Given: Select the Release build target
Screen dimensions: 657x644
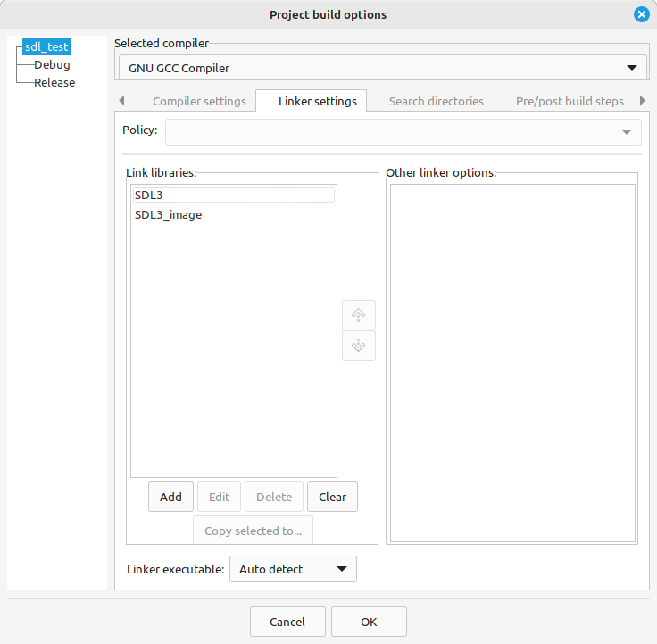Looking at the screenshot, I should tap(54, 82).
